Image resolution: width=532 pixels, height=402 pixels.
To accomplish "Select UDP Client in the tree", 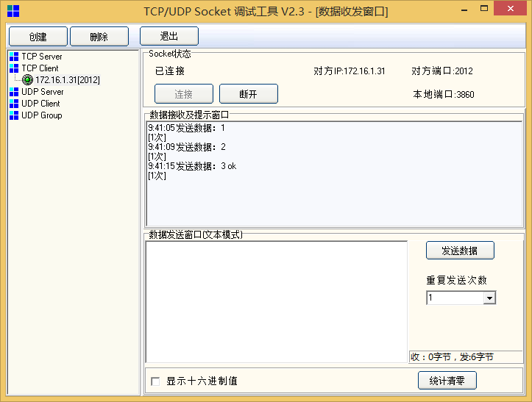I will pos(40,104).
